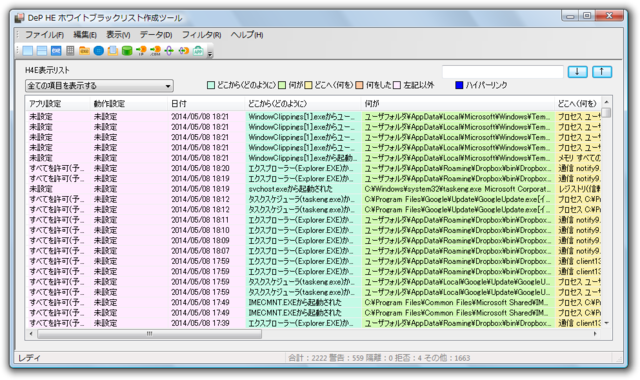
Task: Click the folder with documents toolbar icon
Action: [x=113, y=51]
